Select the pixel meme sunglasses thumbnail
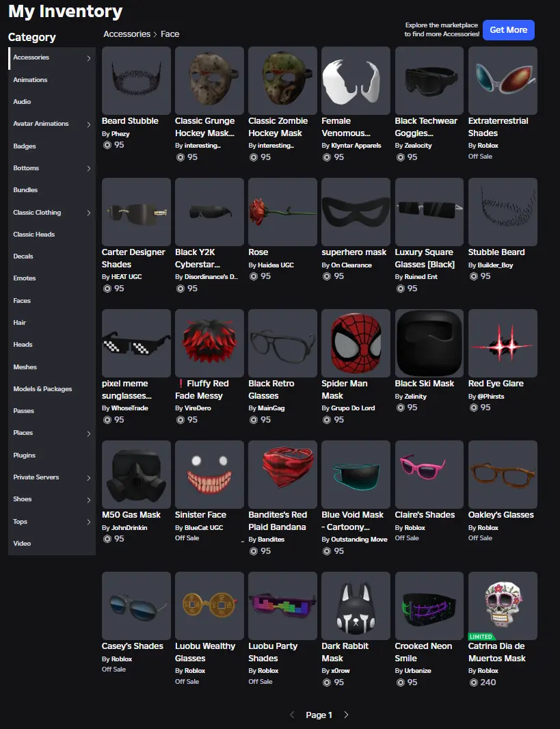The width and height of the screenshot is (560, 729). 136,343
